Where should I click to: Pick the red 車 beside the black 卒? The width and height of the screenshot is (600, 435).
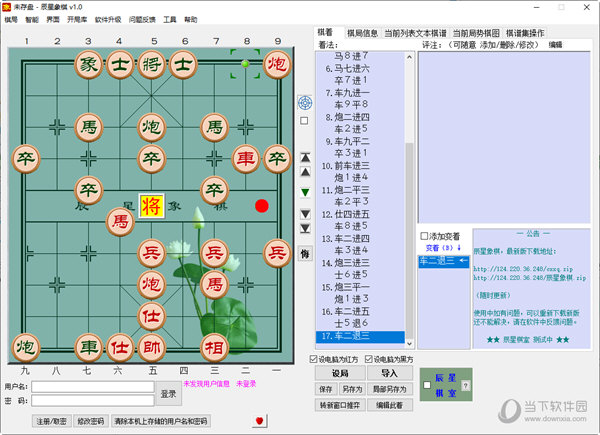pyautogui.click(x=246, y=158)
